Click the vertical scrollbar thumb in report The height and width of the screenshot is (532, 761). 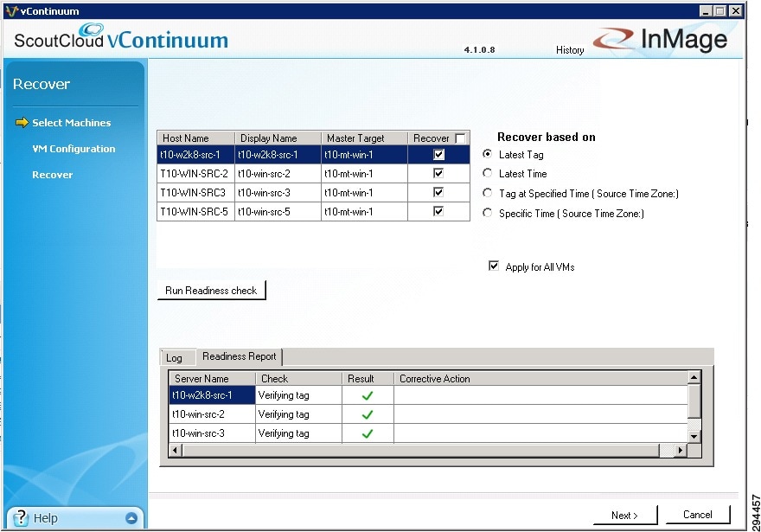(x=694, y=401)
